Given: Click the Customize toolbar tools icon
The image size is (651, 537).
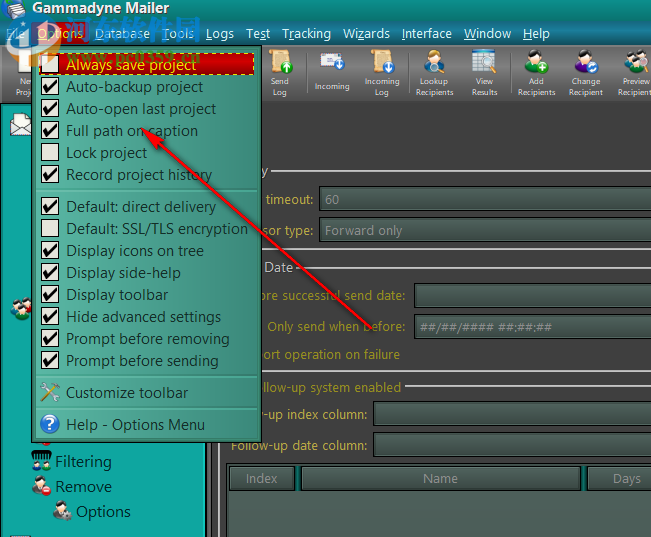Looking at the screenshot, I should coord(50,392).
